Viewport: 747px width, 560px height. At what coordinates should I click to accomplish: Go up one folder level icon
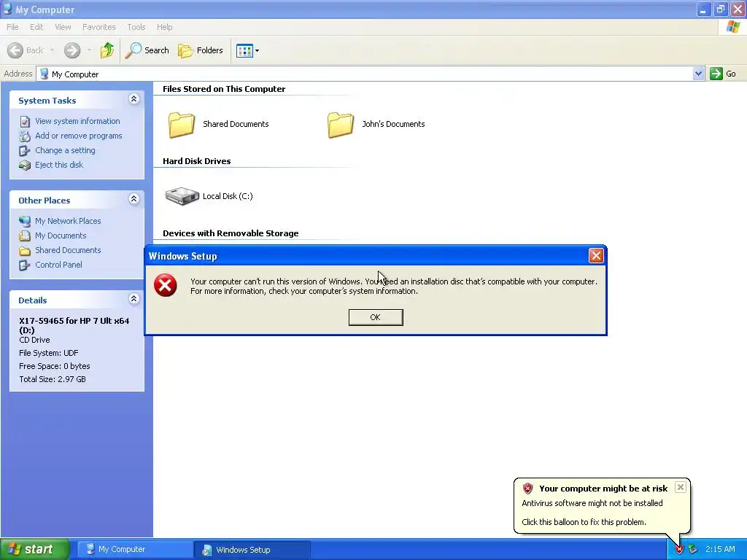[x=107, y=50]
